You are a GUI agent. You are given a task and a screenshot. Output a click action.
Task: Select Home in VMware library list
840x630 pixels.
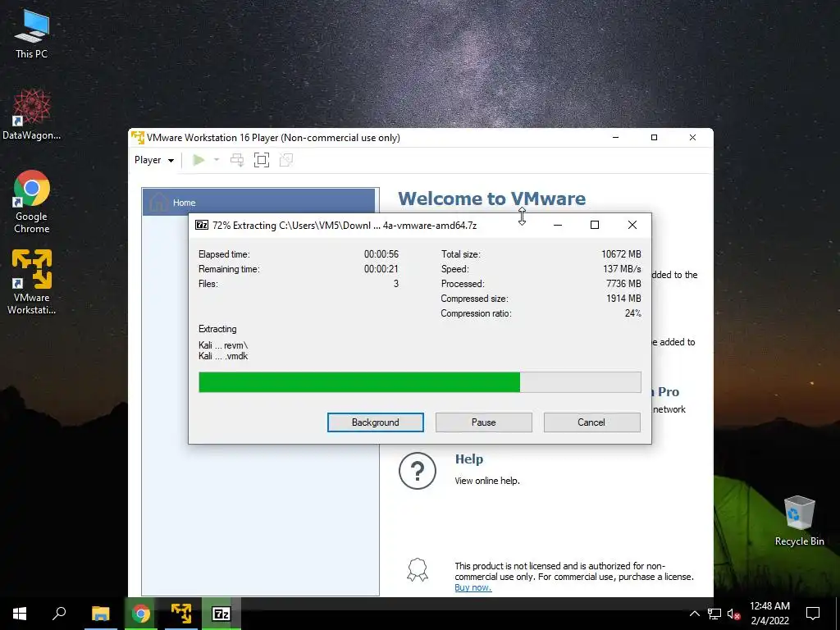point(258,203)
